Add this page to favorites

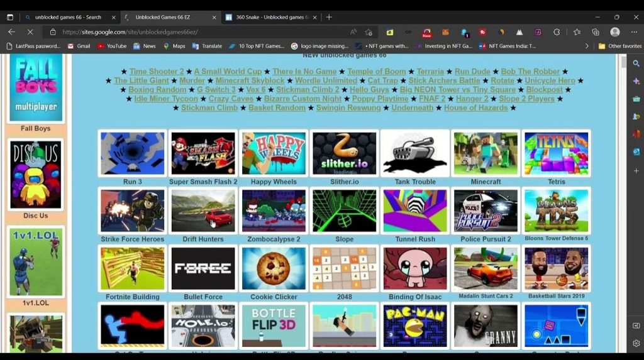click(369, 31)
